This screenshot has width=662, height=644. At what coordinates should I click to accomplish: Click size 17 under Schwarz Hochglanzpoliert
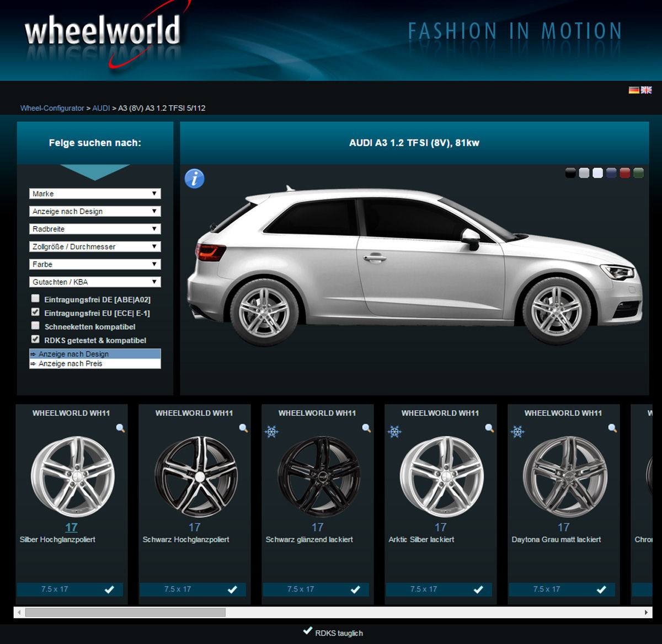[x=194, y=527]
